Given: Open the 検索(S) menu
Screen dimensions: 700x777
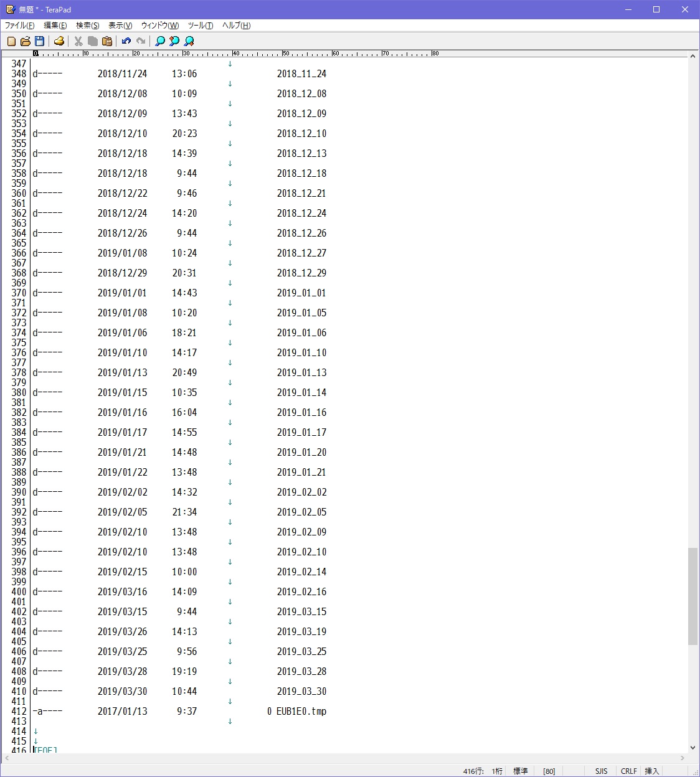Looking at the screenshot, I should click(88, 26).
